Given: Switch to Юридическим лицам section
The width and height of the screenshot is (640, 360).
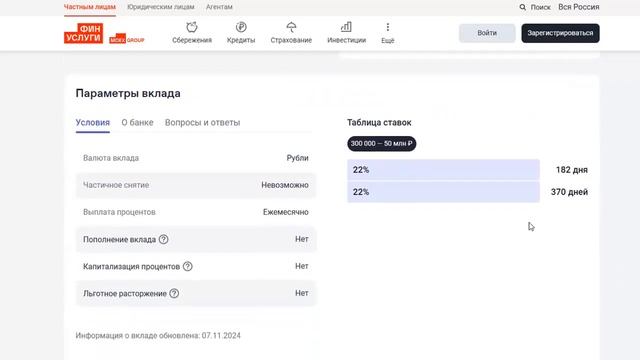Looking at the screenshot, I should tap(161, 7).
